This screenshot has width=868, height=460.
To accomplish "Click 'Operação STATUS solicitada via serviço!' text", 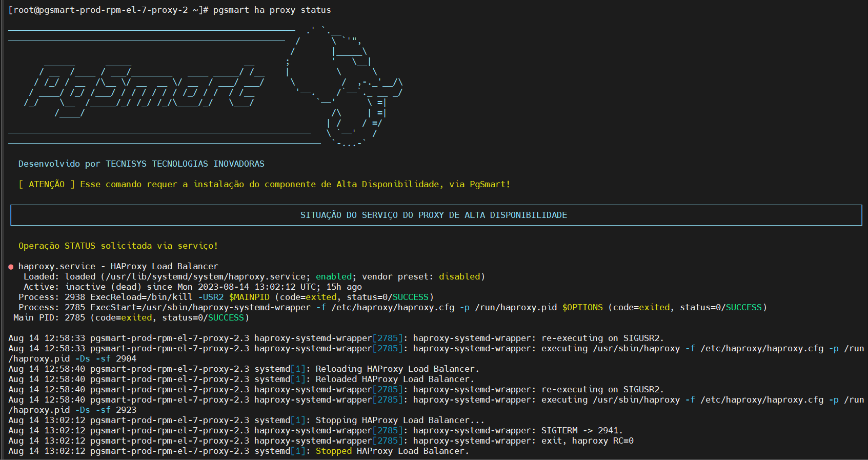I will tap(118, 246).
